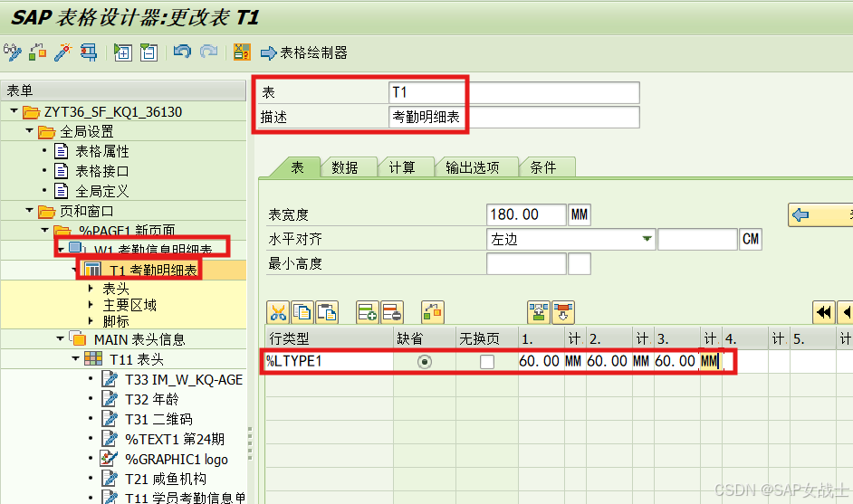853x504 pixels.
Task: Select %TEXT1 第24期 node
Action: [x=175, y=439]
